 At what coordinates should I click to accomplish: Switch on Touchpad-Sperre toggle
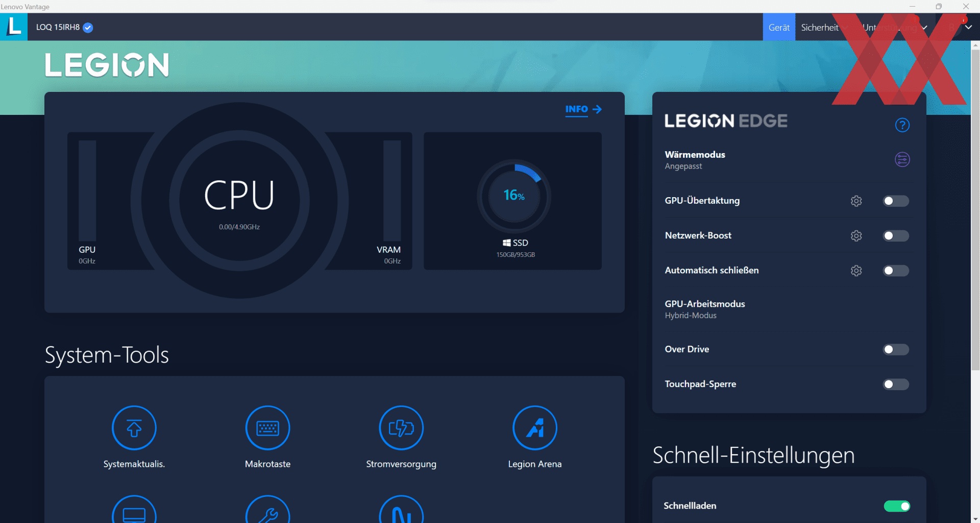[x=896, y=384]
